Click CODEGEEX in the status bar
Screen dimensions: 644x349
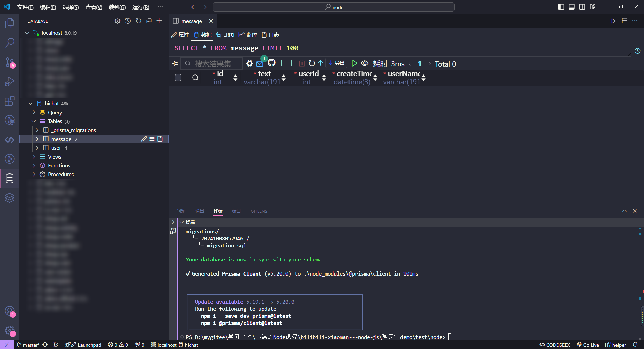point(555,345)
